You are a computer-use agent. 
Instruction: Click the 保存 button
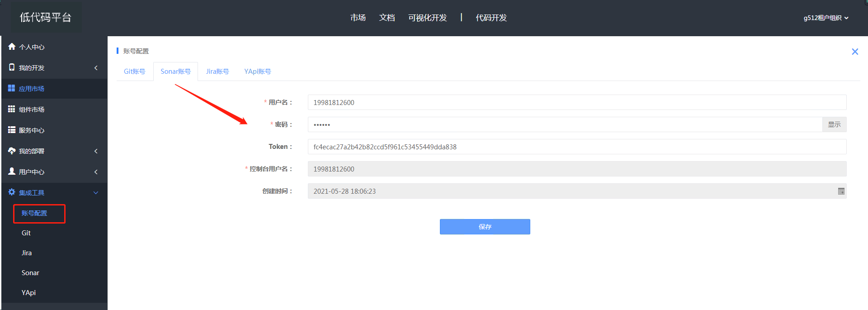pyautogui.click(x=485, y=227)
